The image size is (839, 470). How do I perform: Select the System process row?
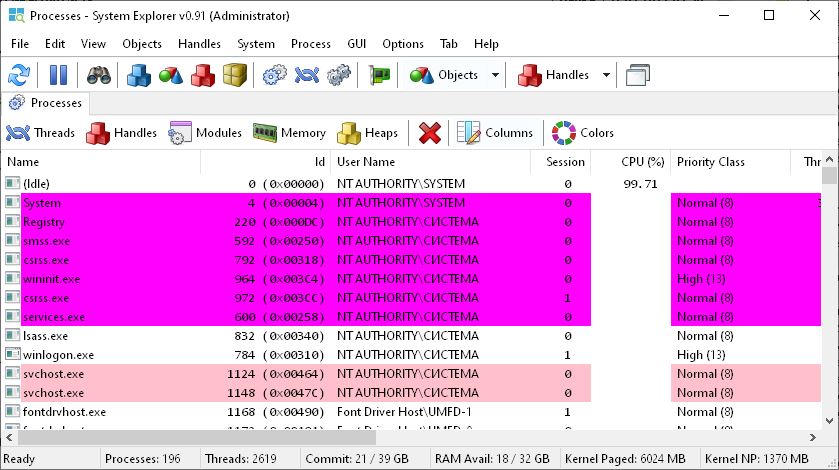tap(412, 203)
